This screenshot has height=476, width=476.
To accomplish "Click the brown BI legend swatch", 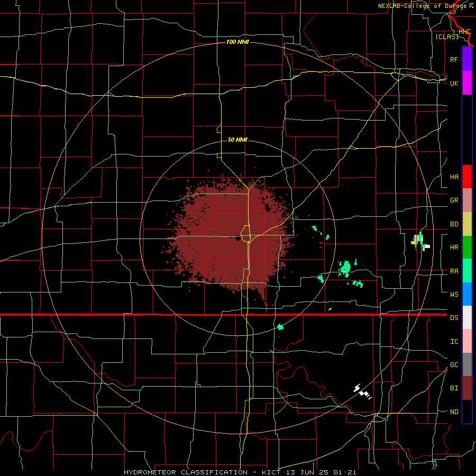I will (x=467, y=388).
